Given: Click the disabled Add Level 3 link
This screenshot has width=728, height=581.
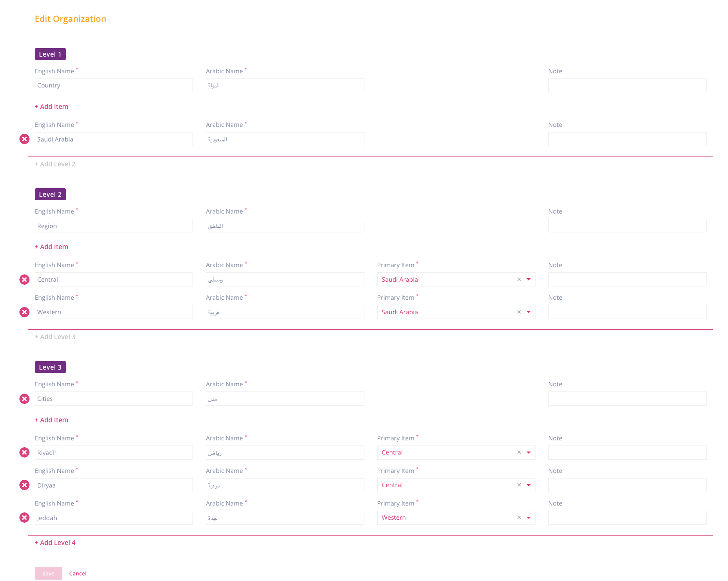Looking at the screenshot, I should tap(55, 337).
